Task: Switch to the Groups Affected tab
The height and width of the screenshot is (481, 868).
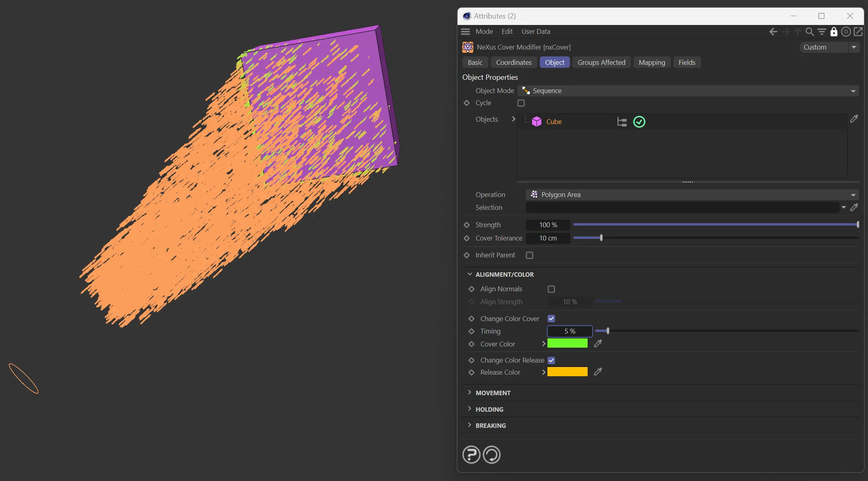Action: [601, 62]
